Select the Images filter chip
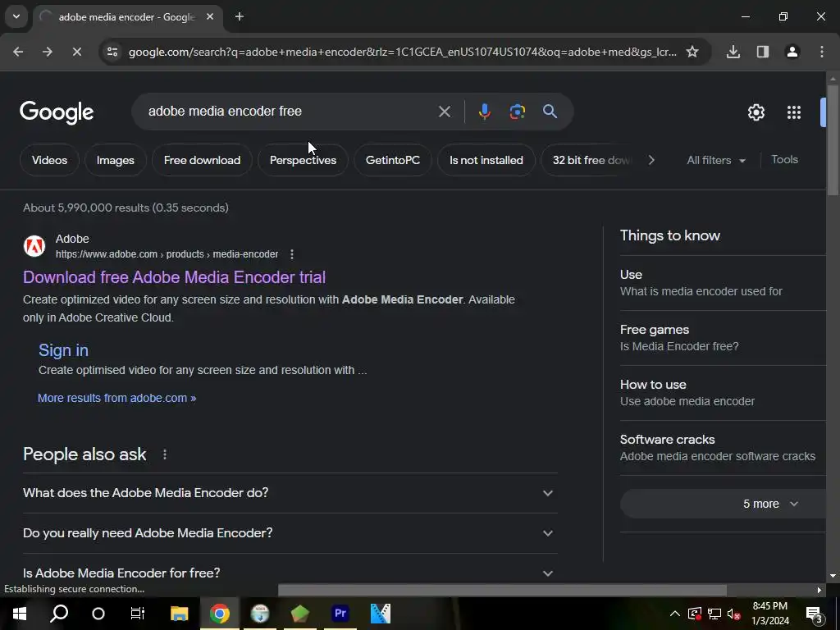The image size is (840, 630). (x=115, y=160)
